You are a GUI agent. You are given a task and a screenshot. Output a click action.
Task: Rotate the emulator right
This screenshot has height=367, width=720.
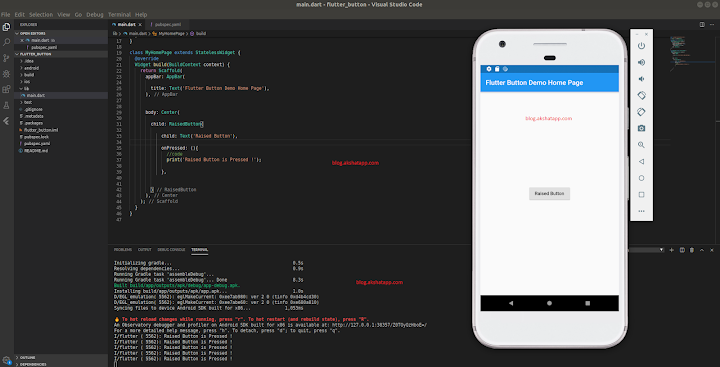click(641, 112)
